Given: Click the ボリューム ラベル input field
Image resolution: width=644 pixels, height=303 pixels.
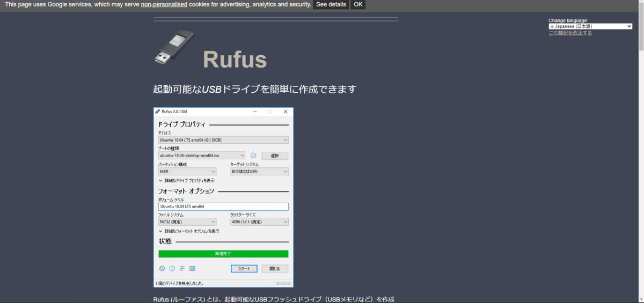Looking at the screenshot, I should point(223,206).
